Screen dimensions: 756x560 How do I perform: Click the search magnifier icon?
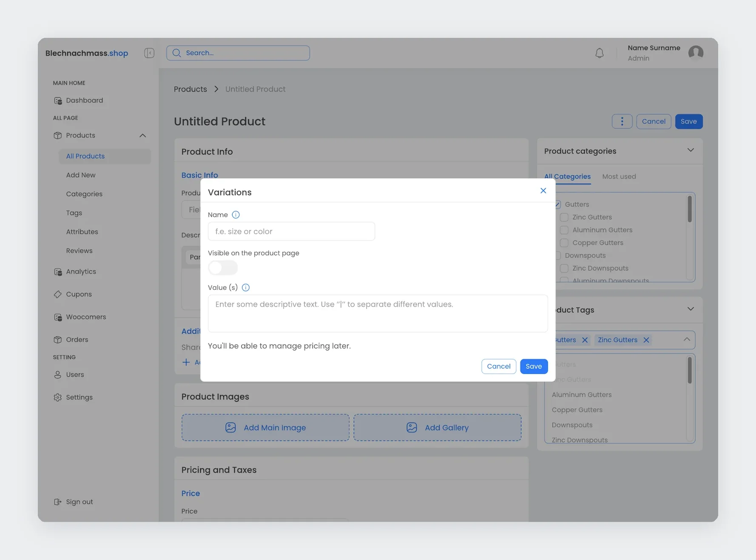(x=177, y=53)
